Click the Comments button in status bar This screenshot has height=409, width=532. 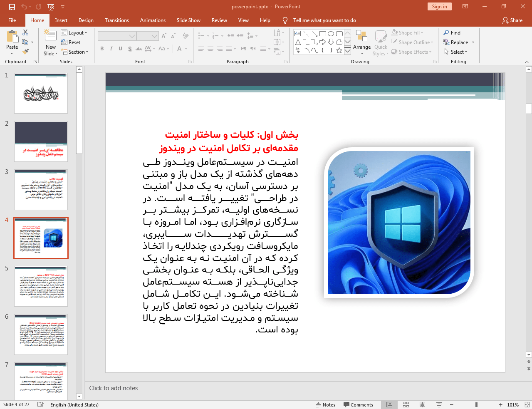tap(358, 404)
